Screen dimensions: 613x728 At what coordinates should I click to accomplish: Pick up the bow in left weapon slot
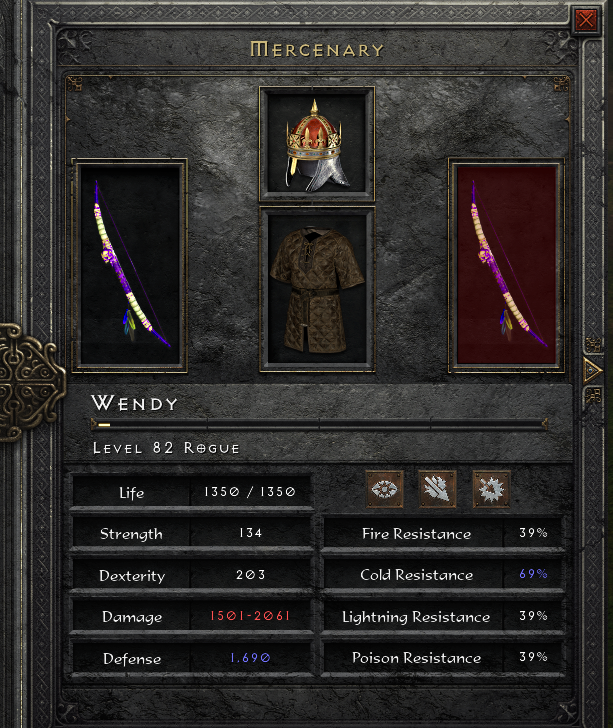click(x=130, y=265)
